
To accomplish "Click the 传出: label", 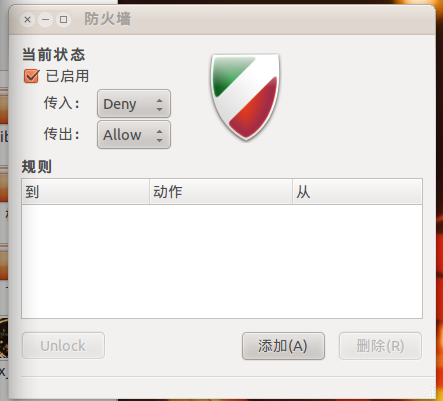I will (x=62, y=134).
